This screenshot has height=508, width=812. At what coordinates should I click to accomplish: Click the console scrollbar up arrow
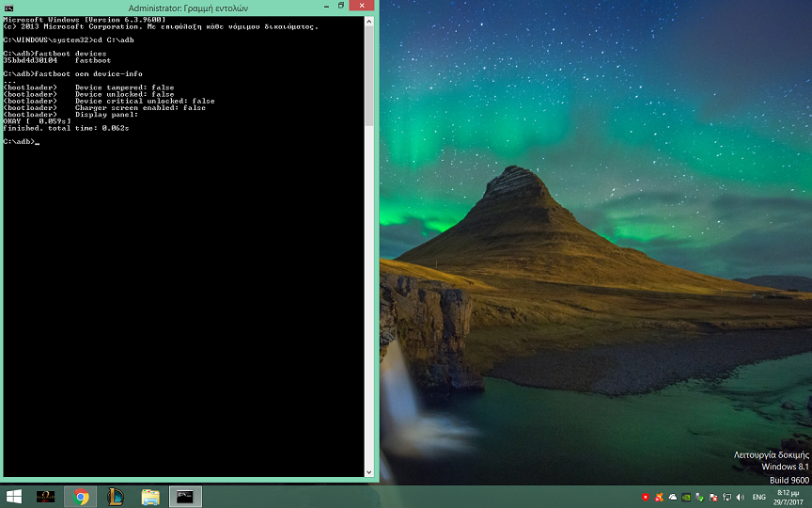click(369, 22)
